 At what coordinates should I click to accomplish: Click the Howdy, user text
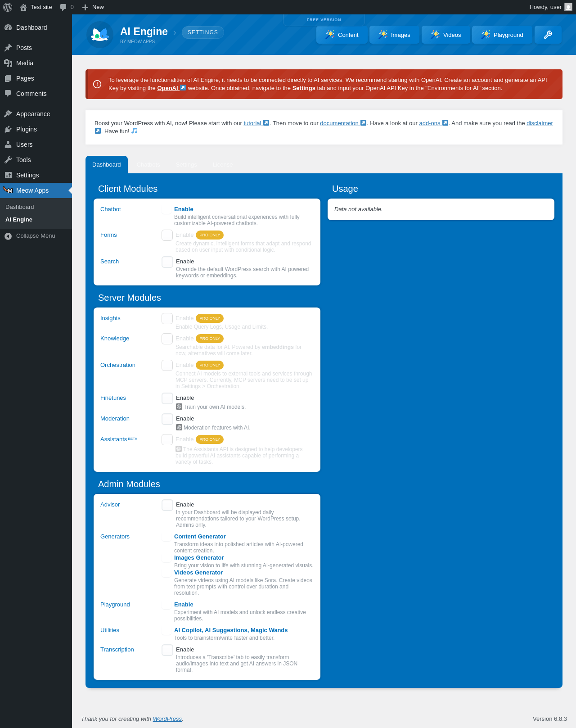point(545,7)
